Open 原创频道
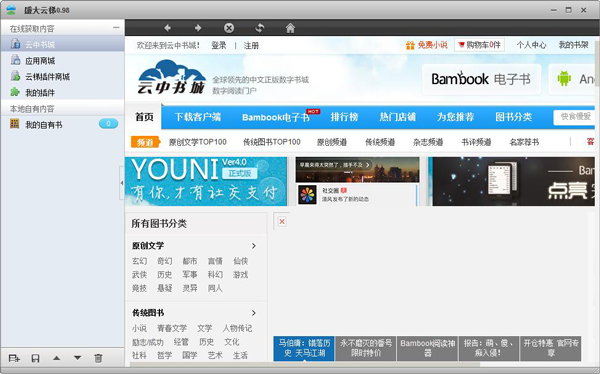 332,142
